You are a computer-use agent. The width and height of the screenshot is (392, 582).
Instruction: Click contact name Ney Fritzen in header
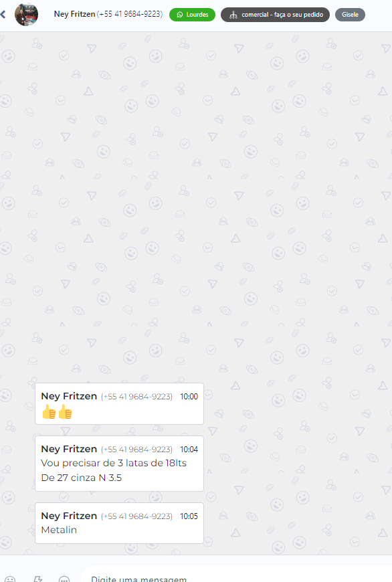[x=74, y=14]
